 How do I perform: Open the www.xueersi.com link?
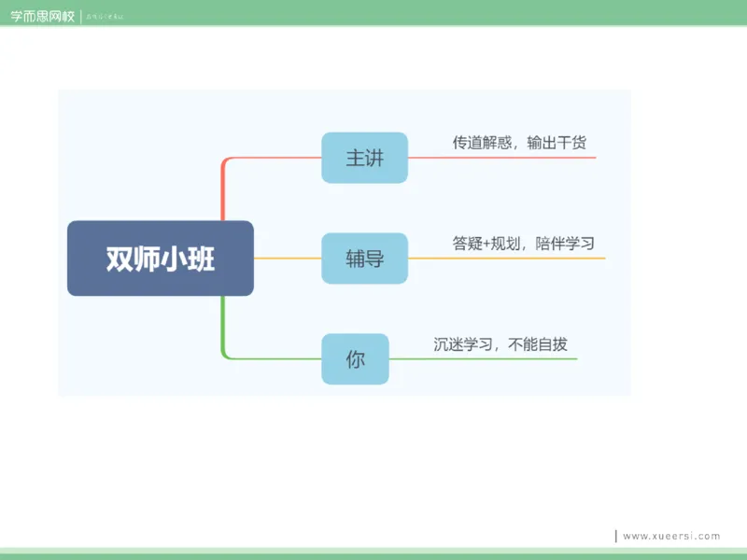[671, 536]
